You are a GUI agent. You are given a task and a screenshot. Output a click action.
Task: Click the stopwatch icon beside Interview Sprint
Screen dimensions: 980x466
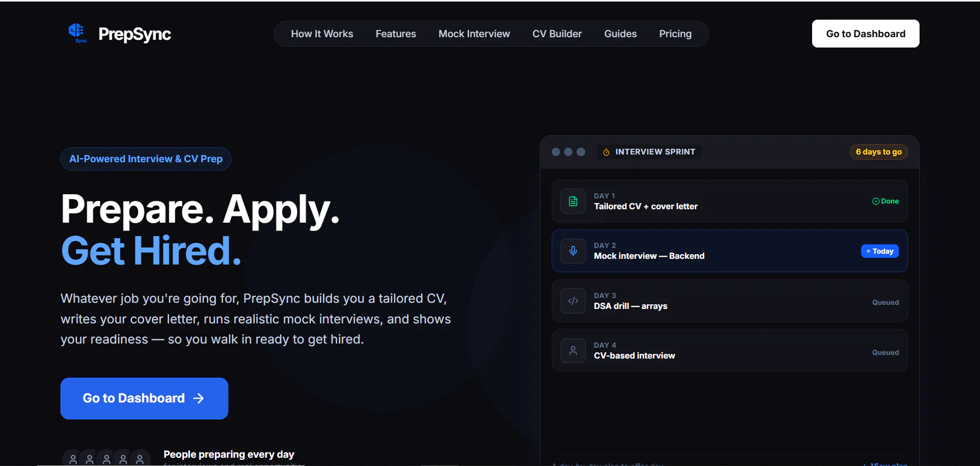pos(606,152)
